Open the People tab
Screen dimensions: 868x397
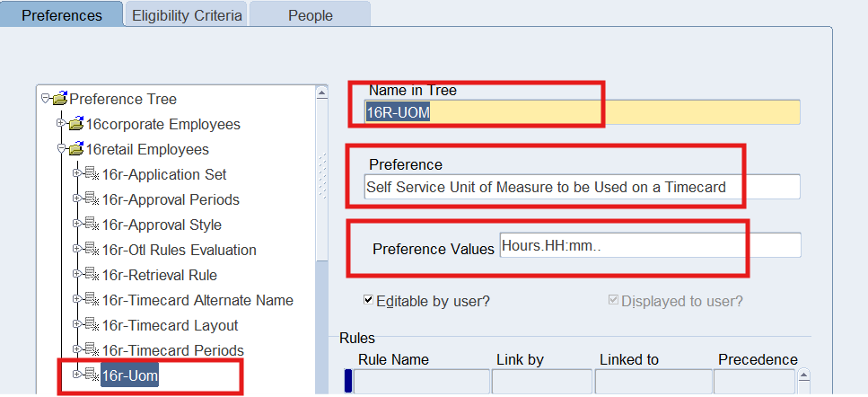coord(311,15)
